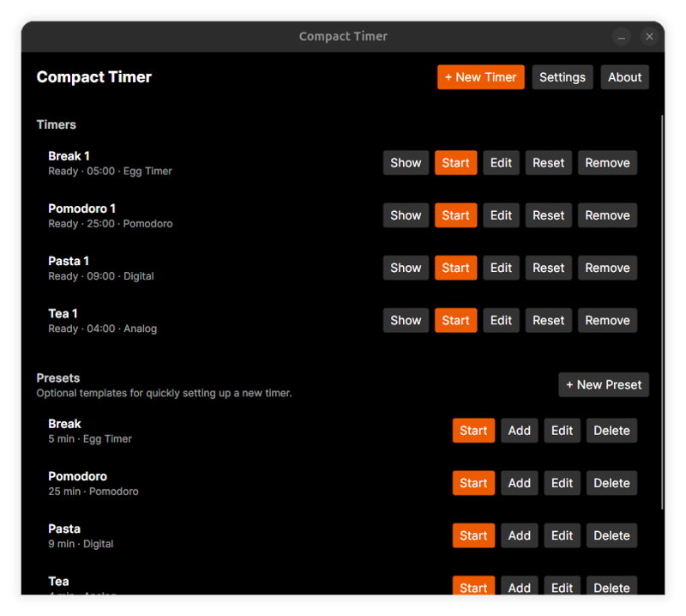Edit the Break 1 timer
This screenshot has height=616, width=686.
click(501, 163)
